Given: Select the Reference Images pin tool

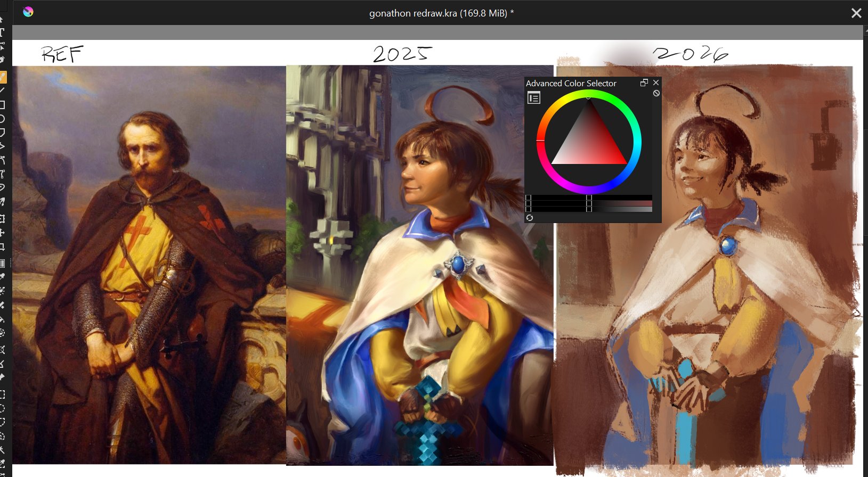Looking at the screenshot, I should click(2, 377).
